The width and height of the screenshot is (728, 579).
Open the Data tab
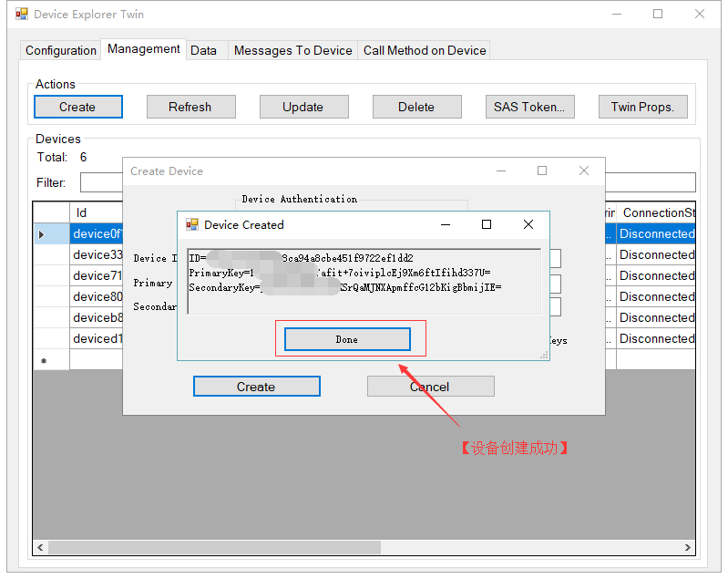point(203,50)
